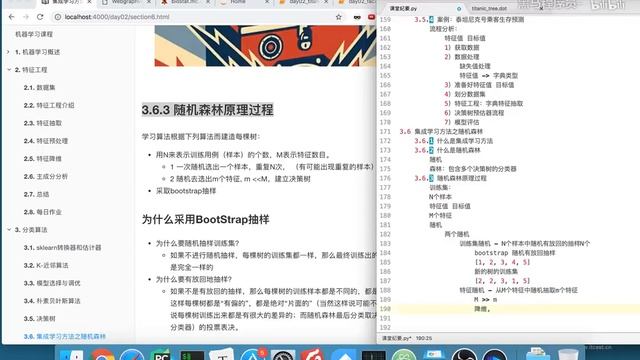The image size is (640, 360).
Task: Open section 2.4. 特征预处理
Action: coord(46,141)
